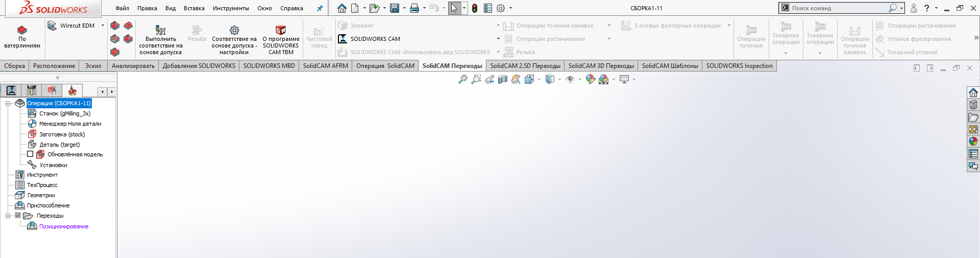
Task: Switch to SolidCAM 3D Переходы tab
Action: tap(601, 66)
